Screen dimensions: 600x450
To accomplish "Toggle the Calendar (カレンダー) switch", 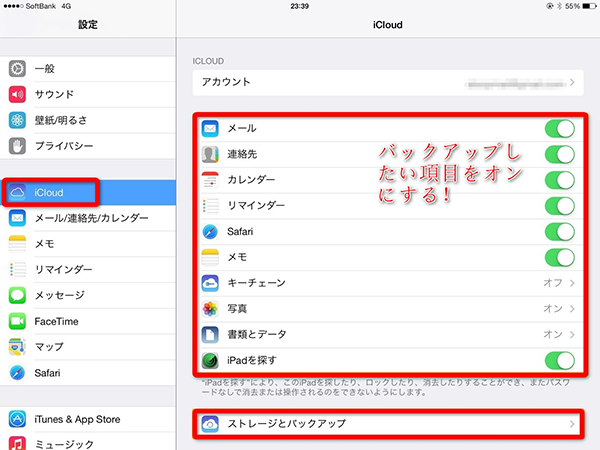I will tap(559, 180).
